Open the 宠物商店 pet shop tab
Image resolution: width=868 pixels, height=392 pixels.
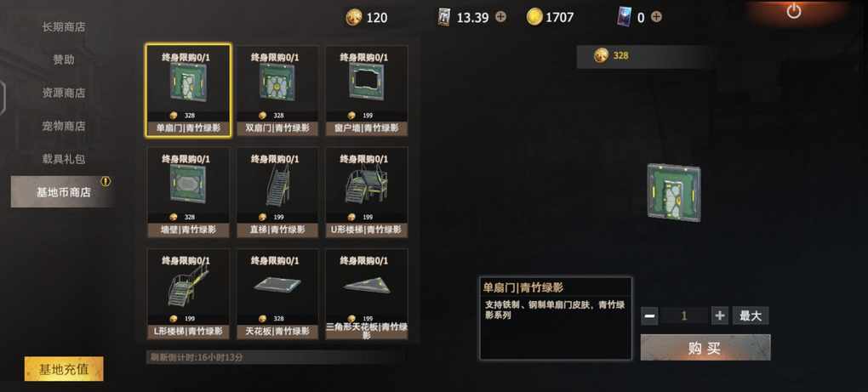(64, 126)
